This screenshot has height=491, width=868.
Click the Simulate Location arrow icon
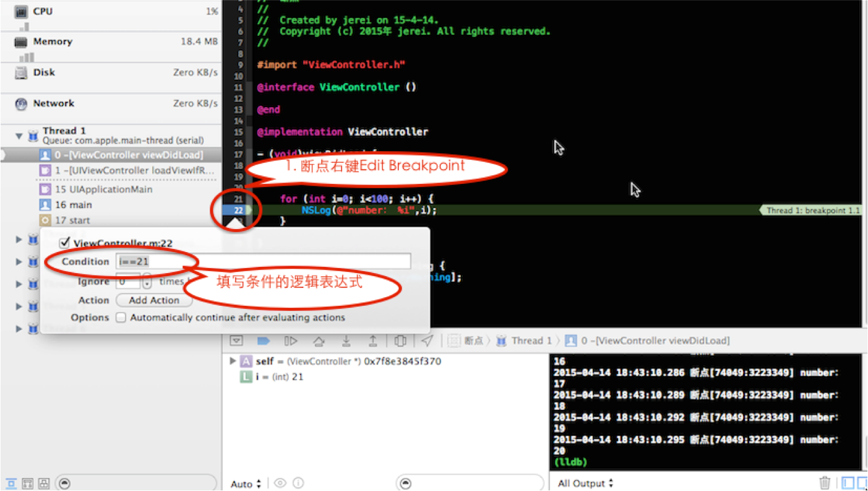click(427, 341)
